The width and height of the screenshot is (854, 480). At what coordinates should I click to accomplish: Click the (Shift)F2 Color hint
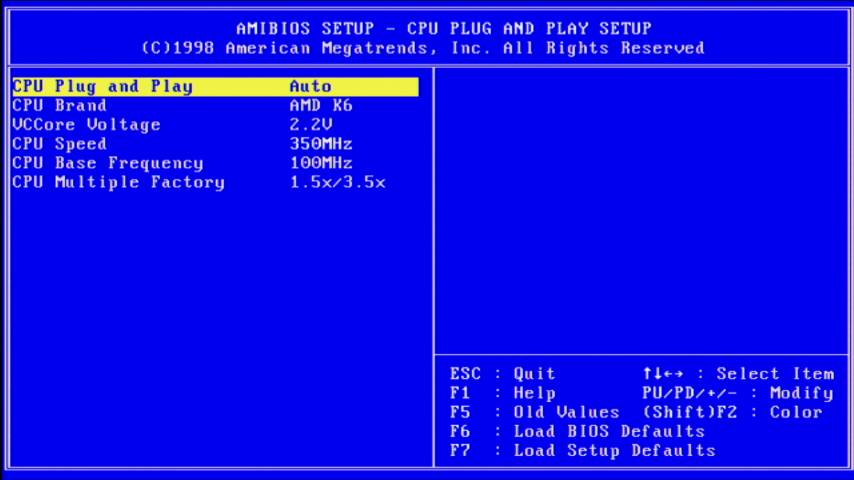point(732,412)
